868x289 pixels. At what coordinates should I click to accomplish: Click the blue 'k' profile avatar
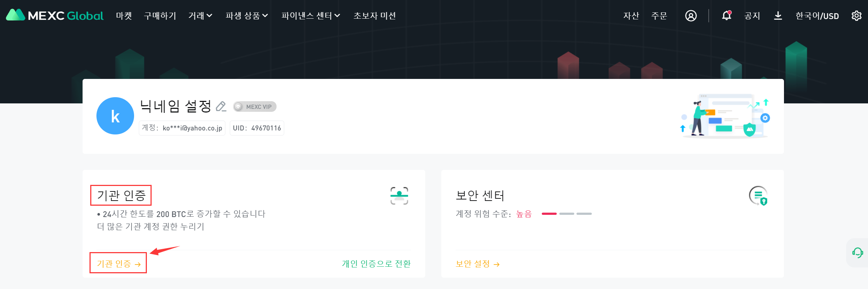coord(115,116)
